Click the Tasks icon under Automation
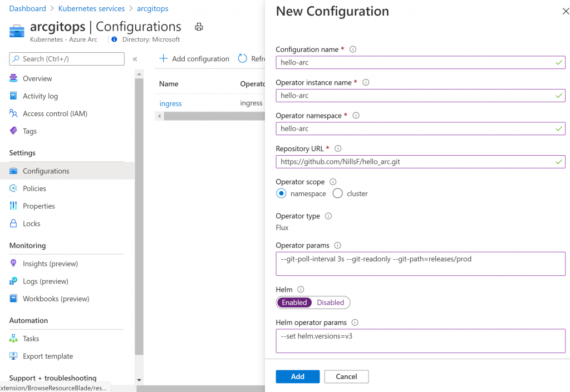The height and width of the screenshot is (392, 570). pyautogui.click(x=13, y=338)
